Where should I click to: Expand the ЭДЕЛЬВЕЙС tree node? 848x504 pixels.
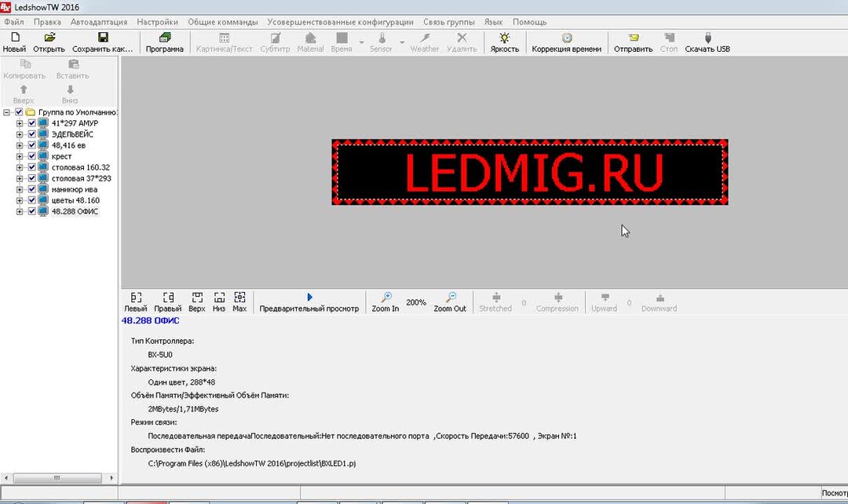(x=20, y=134)
